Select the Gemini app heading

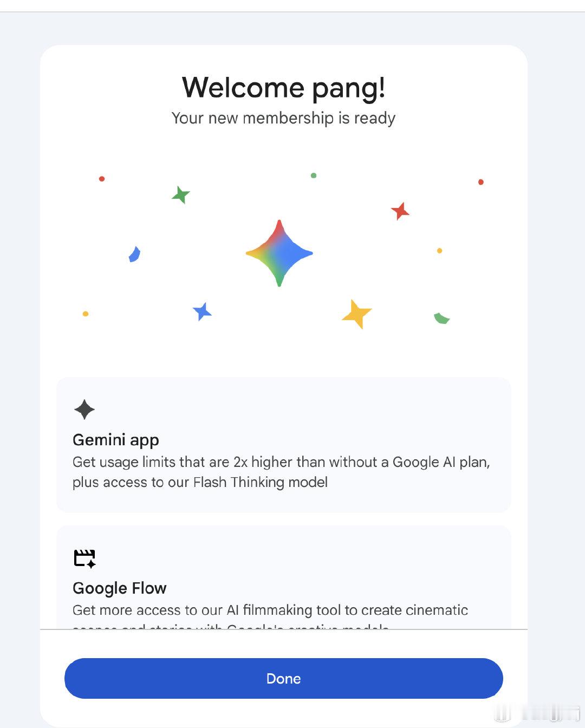tap(116, 440)
